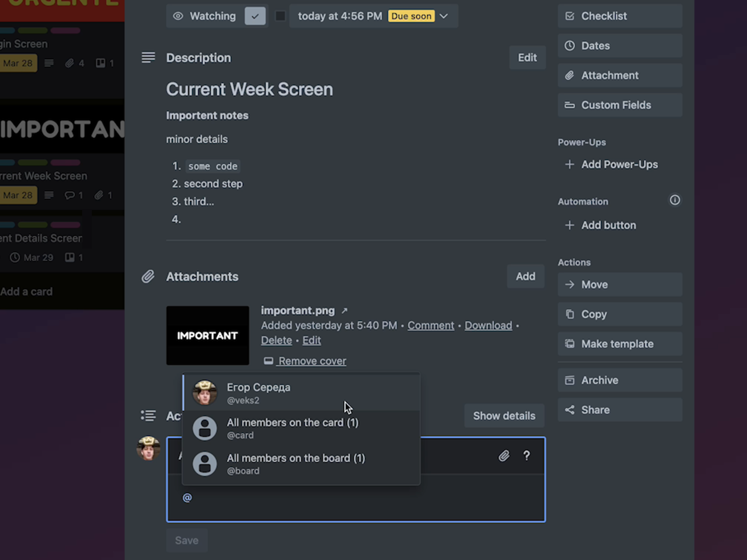The width and height of the screenshot is (747, 560).
Task: Make template from this card
Action: click(620, 344)
